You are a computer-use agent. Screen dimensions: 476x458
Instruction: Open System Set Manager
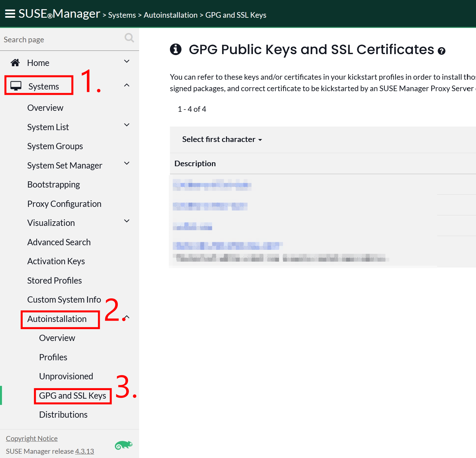click(65, 166)
